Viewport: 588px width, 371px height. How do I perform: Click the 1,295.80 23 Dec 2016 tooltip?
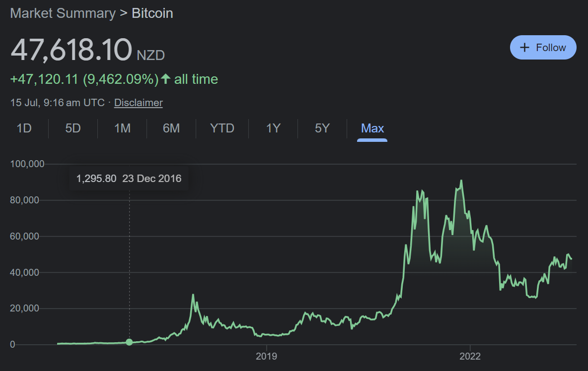tap(129, 179)
